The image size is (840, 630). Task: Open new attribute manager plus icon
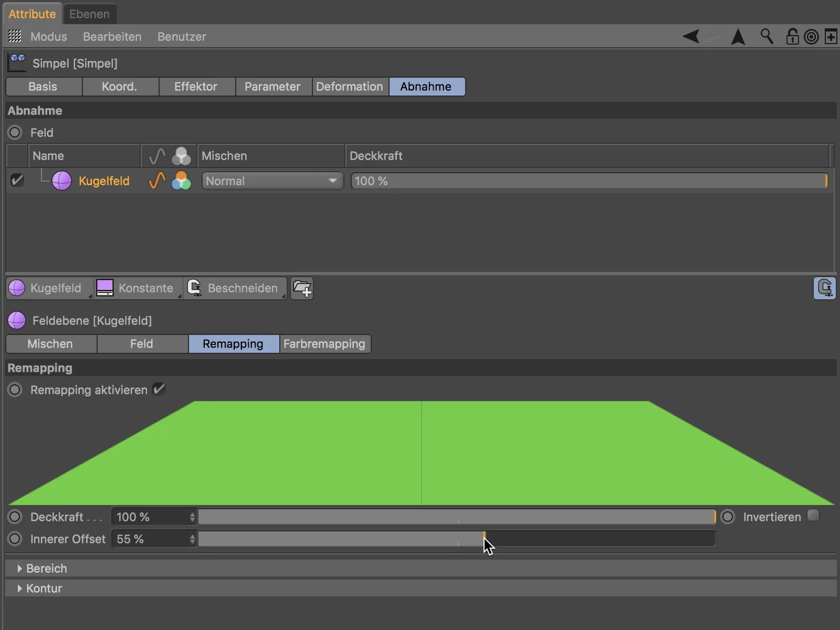pyautogui.click(x=831, y=37)
